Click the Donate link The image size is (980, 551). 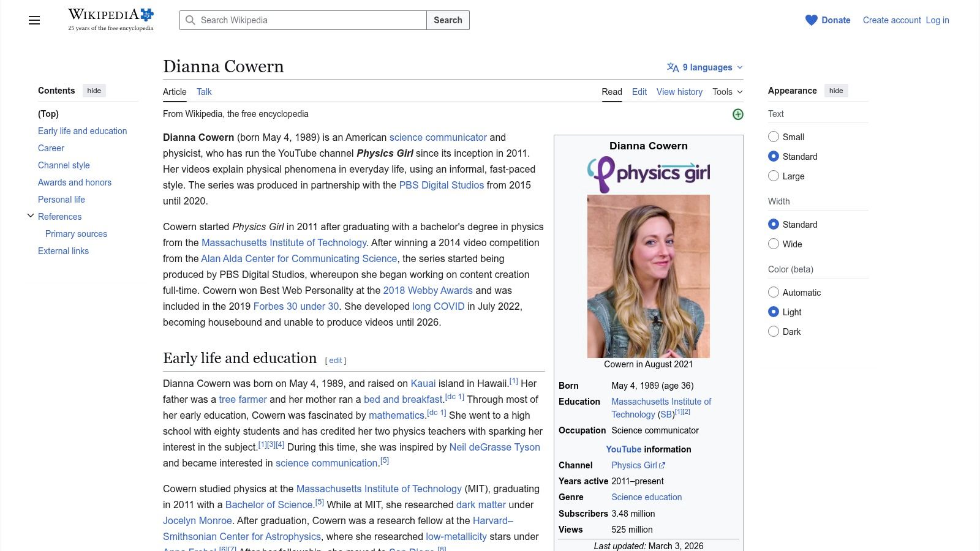836,20
